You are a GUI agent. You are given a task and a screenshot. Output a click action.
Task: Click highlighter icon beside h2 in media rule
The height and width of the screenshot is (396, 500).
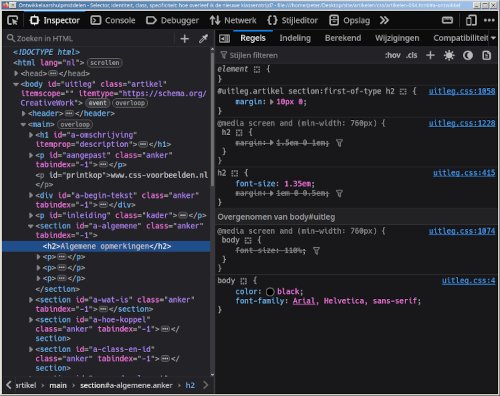tap(239, 133)
